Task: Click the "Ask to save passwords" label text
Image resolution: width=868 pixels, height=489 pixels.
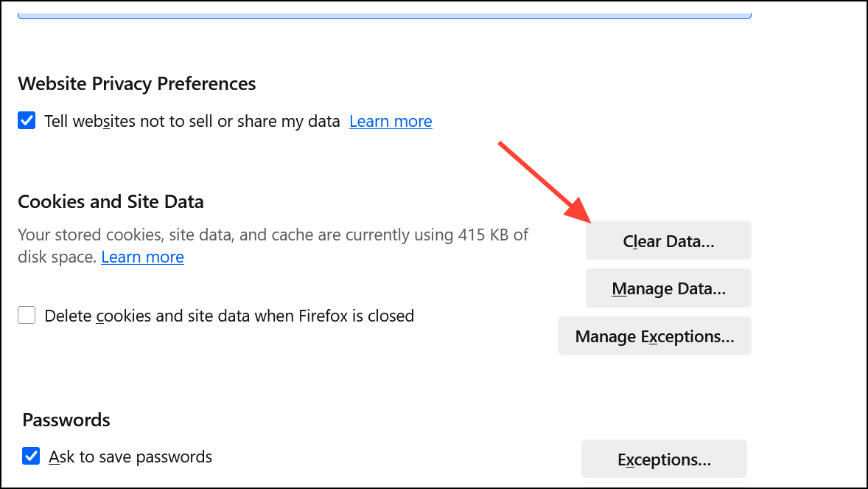Action: [x=130, y=457]
